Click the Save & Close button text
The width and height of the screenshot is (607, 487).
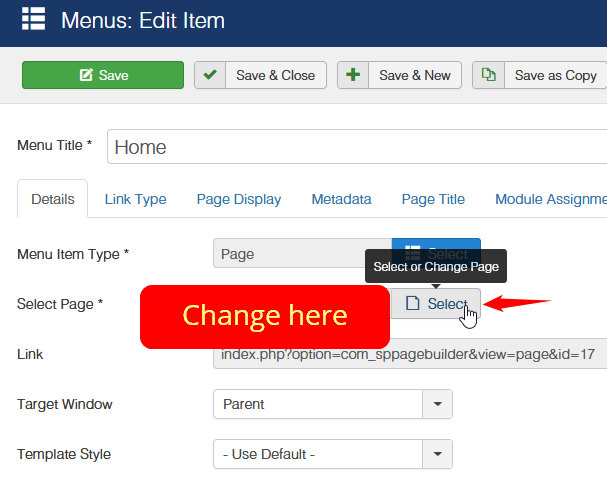click(x=275, y=75)
